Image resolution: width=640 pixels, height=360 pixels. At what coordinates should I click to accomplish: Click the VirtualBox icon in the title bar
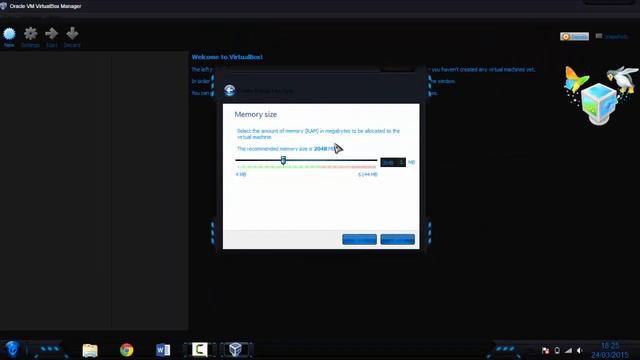click(4, 6)
